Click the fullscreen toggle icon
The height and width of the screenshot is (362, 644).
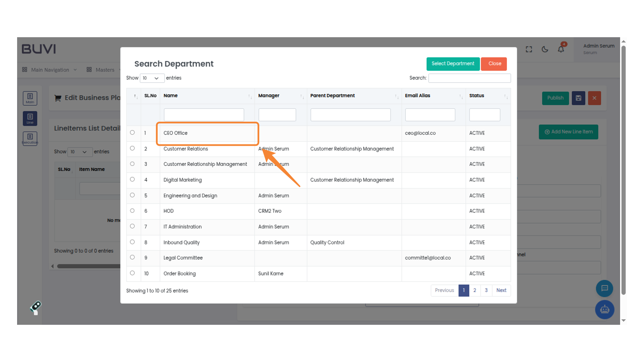click(529, 49)
